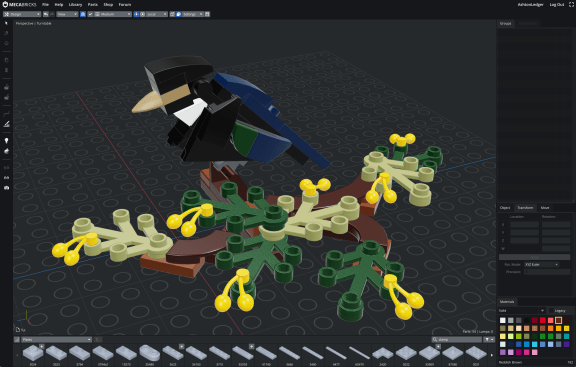Click the fullscreen icon in top right corner
This screenshot has height=367, width=576.
pos(571,4)
